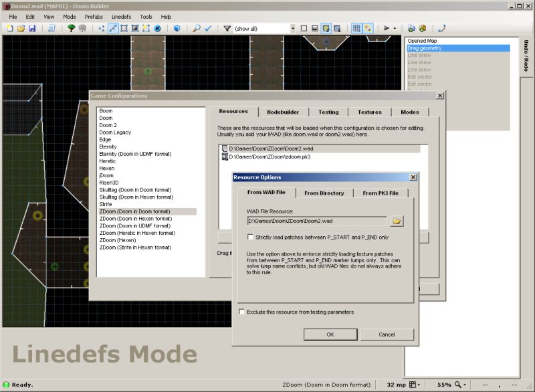Screen dimensions: 535x392
Task: Open the Linedefs menu
Action: (x=121, y=17)
